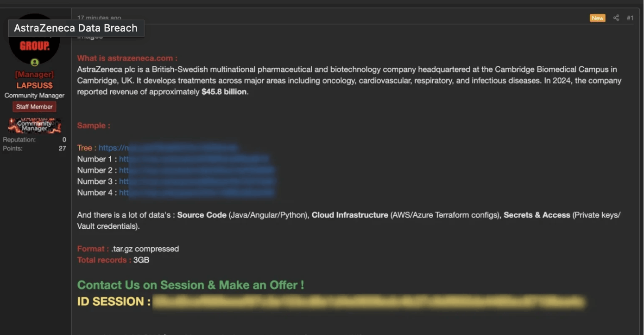The width and height of the screenshot is (644, 335).
Task: Click the Points value showing 27
Action: pos(62,148)
